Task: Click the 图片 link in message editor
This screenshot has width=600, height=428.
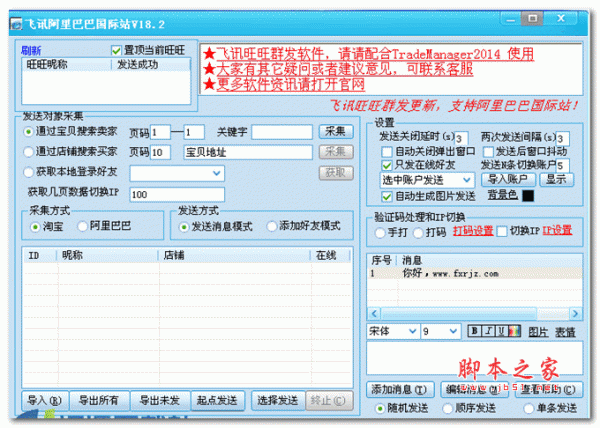Action: [538, 332]
